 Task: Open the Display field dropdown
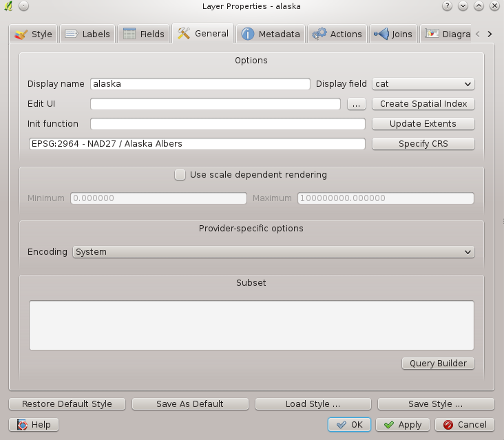click(423, 84)
